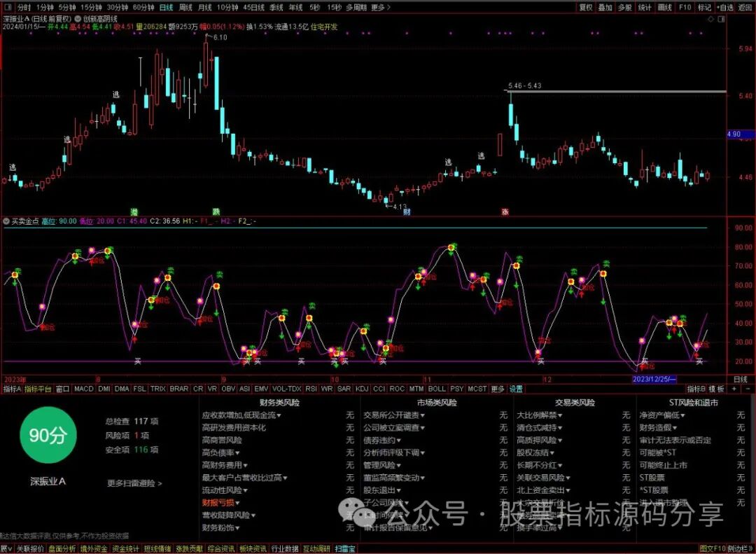Select the VOL-TDX indicator tab

coord(286,389)
